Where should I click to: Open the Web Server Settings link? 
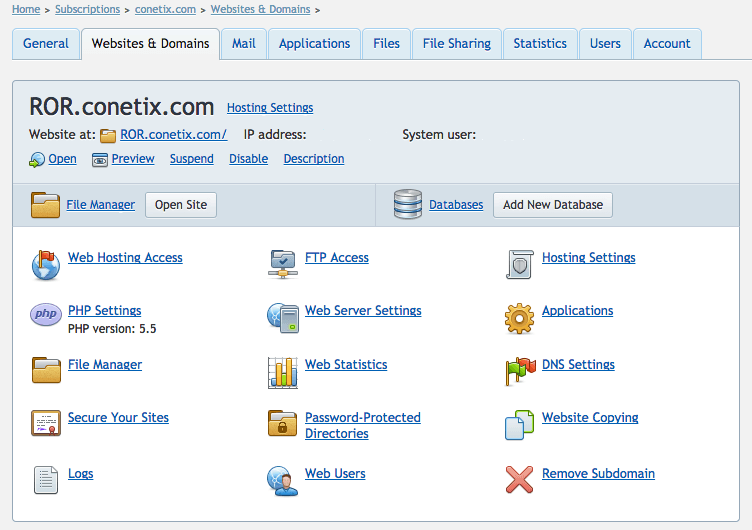(364, 310)
